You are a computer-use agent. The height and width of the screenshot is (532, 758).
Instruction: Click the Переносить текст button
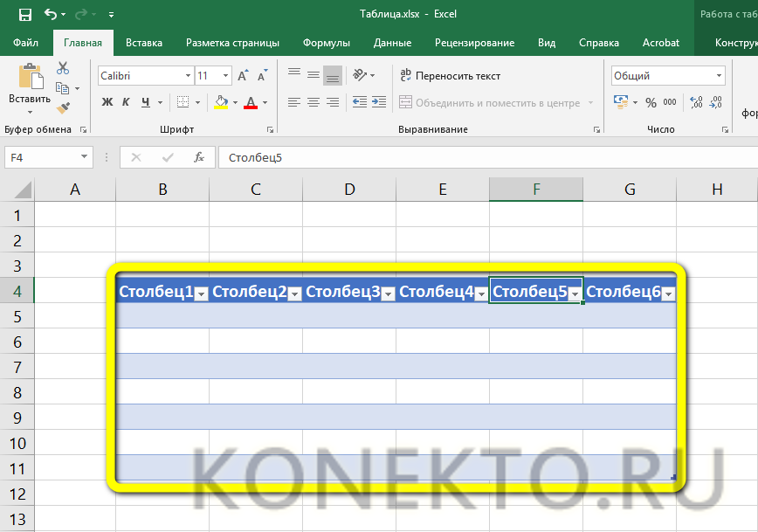pos(450,76)
